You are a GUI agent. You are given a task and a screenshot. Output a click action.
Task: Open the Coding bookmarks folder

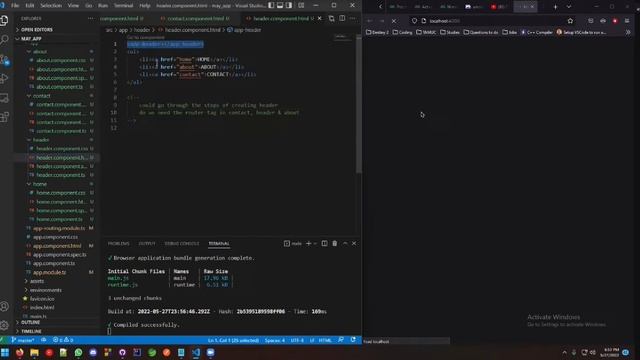pyautogui.click(x=402, y=32)
